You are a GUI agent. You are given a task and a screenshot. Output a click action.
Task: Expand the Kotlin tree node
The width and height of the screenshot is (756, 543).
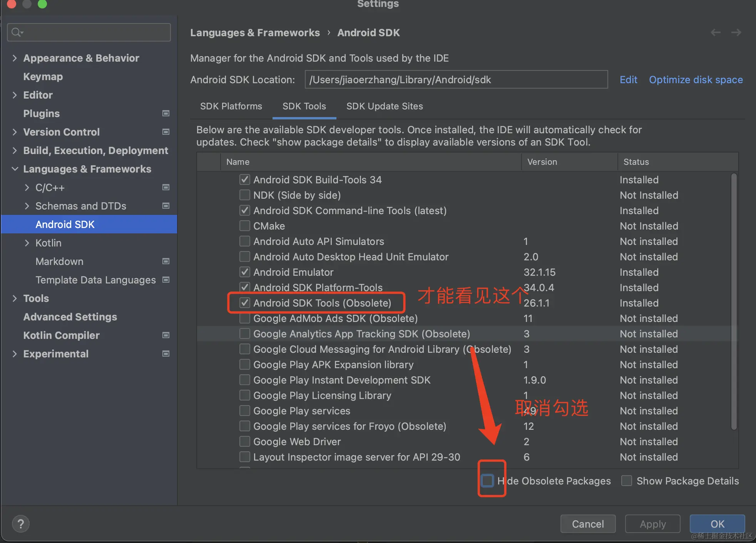[27, 243]
